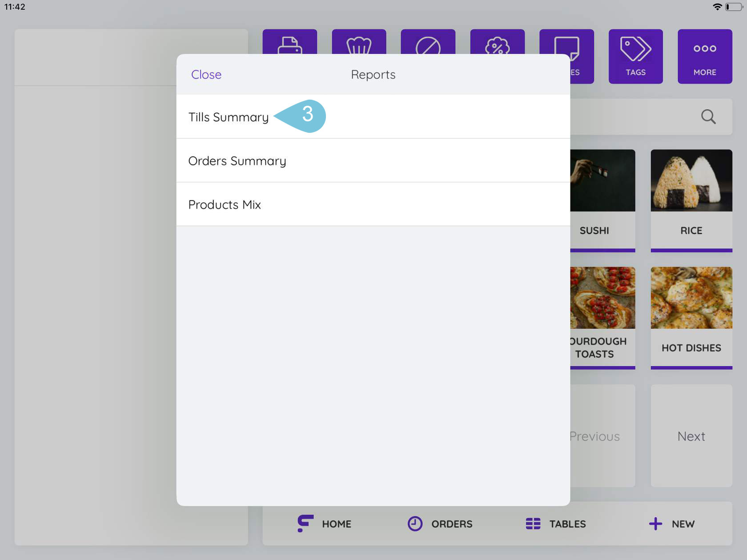Switch to the Tables tab

click(x=555, y=524)
